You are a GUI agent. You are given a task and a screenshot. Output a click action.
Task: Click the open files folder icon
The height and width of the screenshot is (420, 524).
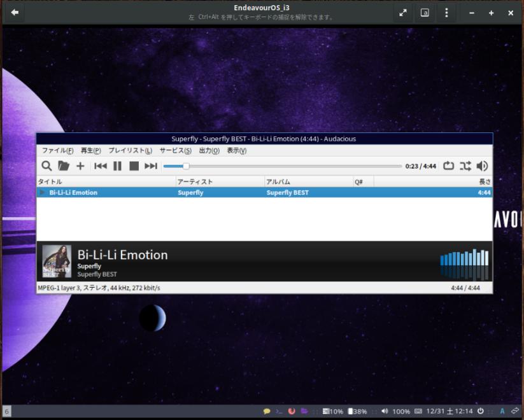tap(63, 165)
